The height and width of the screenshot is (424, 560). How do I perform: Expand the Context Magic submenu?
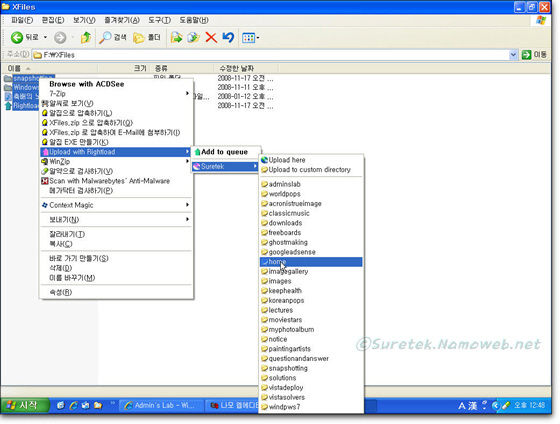point(116,205)
